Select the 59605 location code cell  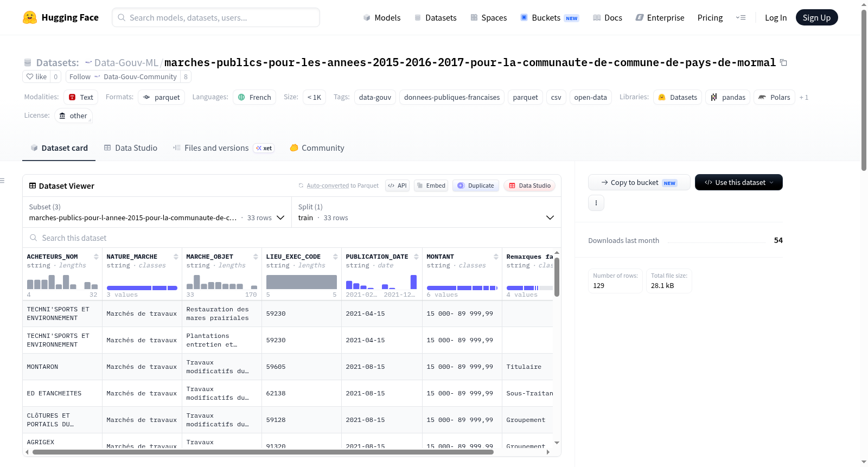click(x=302, y=367)
